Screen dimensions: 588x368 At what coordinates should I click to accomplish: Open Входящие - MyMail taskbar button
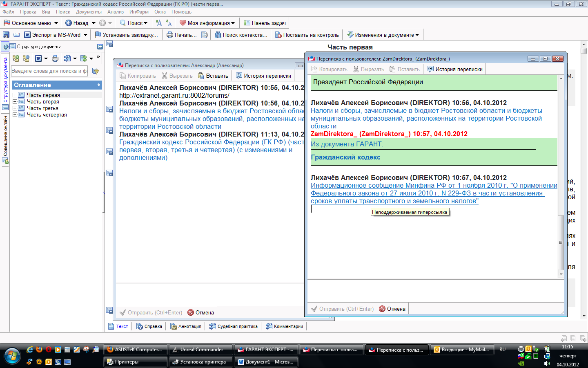[462, 350]
